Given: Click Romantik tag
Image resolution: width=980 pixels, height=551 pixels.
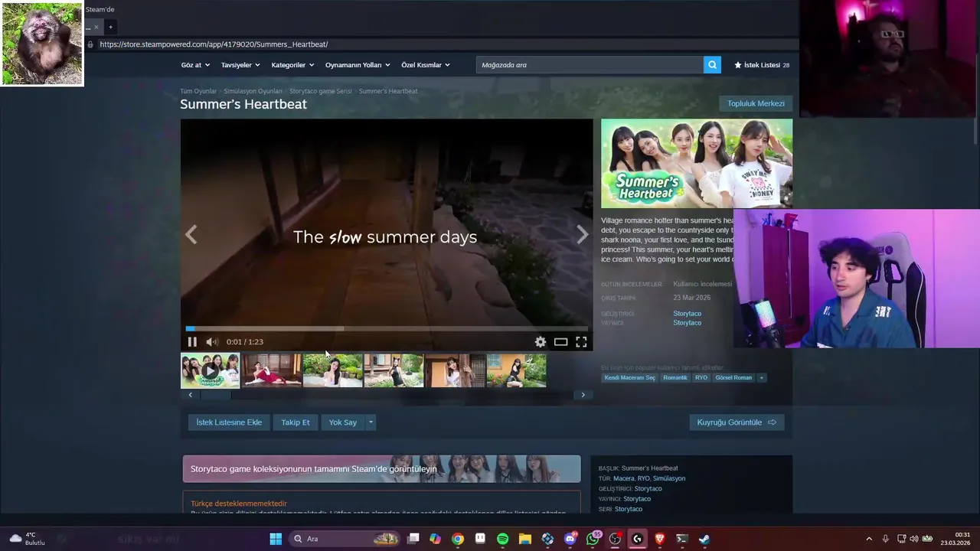Looking at the screenshot, I should [x=675, y=377].
